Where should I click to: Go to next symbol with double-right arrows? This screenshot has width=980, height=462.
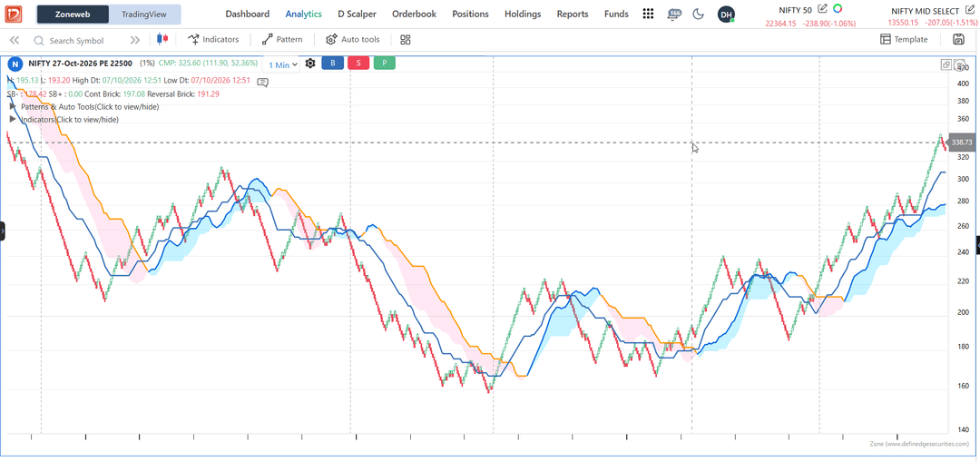[x=135, y=40]
